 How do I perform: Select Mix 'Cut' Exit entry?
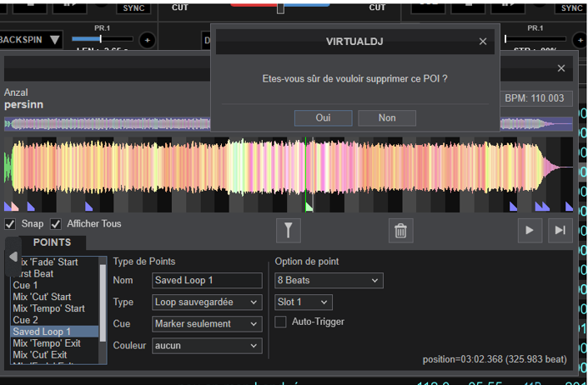click(54, 355)
